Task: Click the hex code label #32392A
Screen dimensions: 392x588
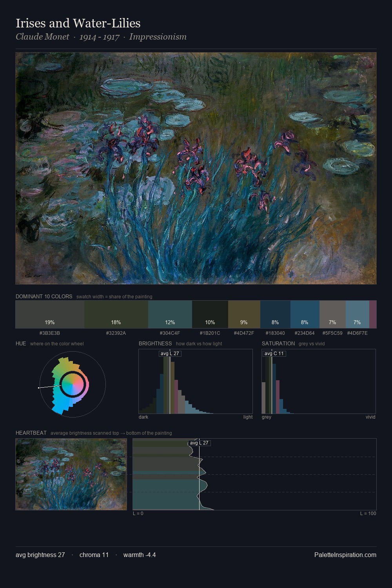Action: coord(116,333)
